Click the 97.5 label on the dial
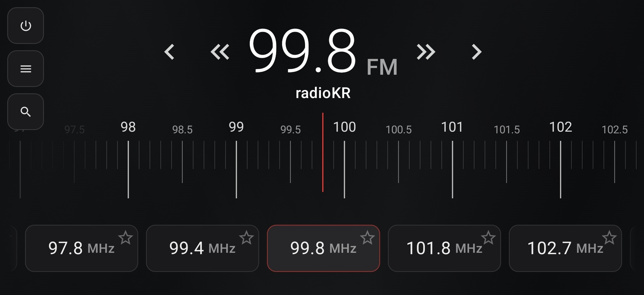The width and height of the screenshot is (644, 295). click(75, 130)
